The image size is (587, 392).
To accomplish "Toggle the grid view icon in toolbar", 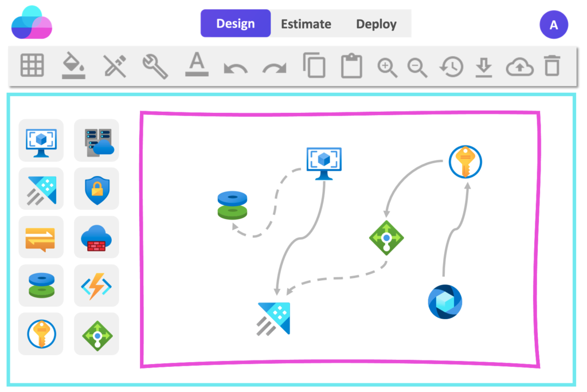I will (32, 65).
